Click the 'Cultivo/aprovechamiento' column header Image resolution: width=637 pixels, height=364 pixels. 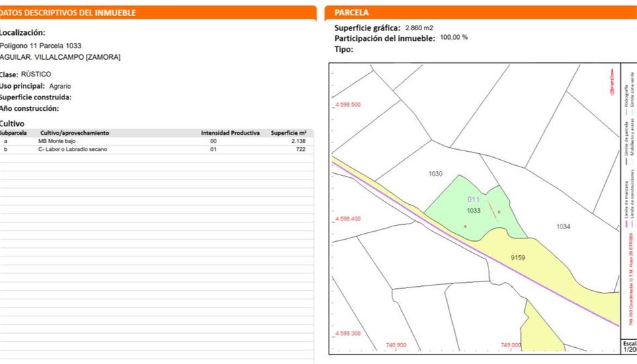point(75,133)
